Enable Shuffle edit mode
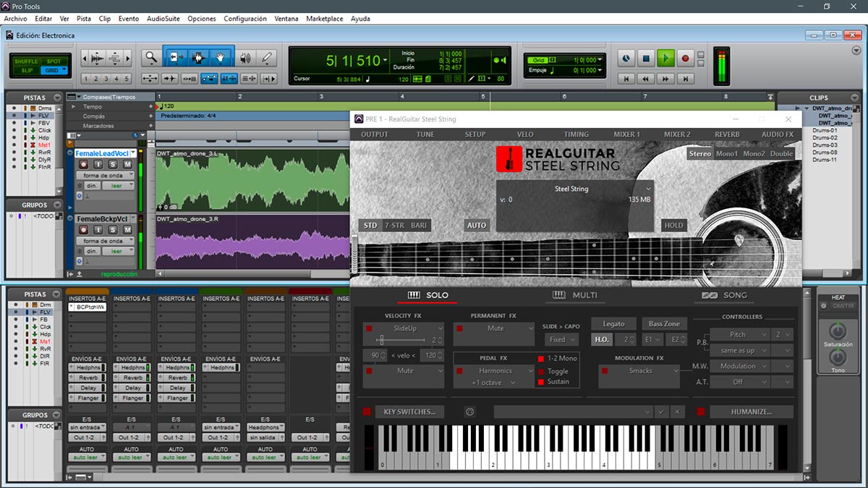Viewport: 868px width, 488px height. pos(27,61)
